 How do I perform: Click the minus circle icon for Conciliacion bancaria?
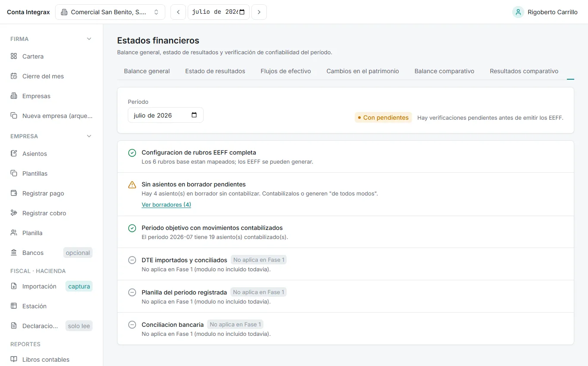coord(132,325)
